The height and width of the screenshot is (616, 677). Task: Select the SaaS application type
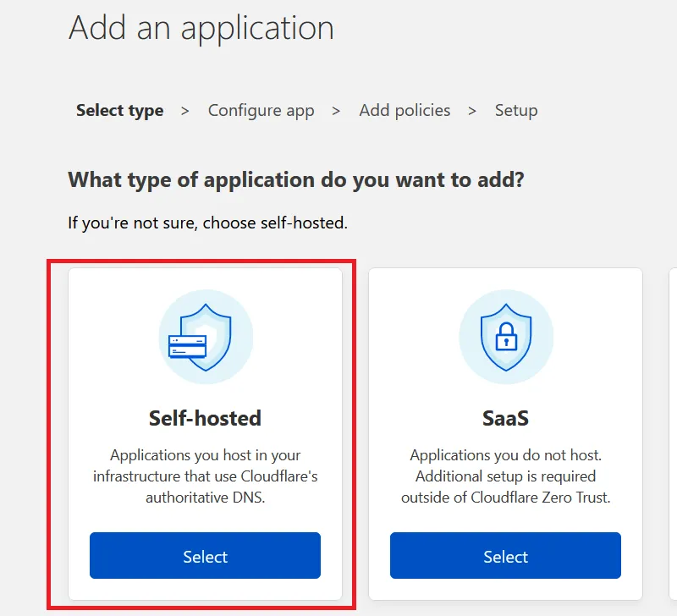[505, 556]
